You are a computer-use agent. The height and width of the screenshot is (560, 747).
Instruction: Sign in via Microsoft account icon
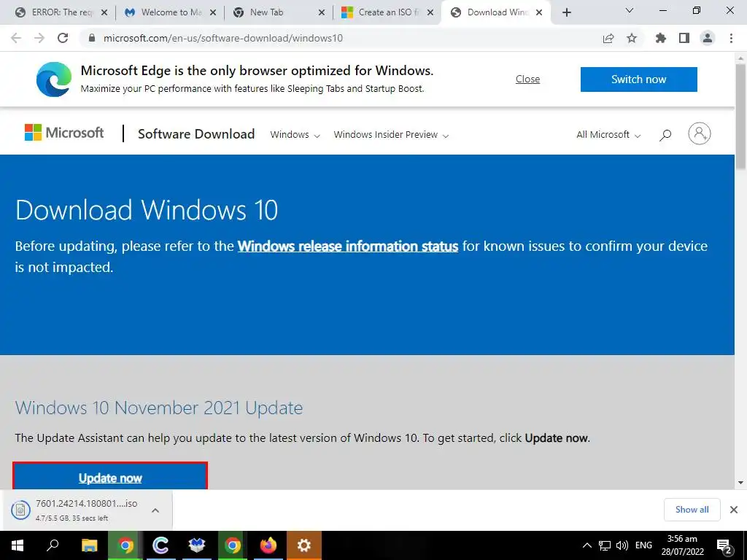tap(700, 134)
